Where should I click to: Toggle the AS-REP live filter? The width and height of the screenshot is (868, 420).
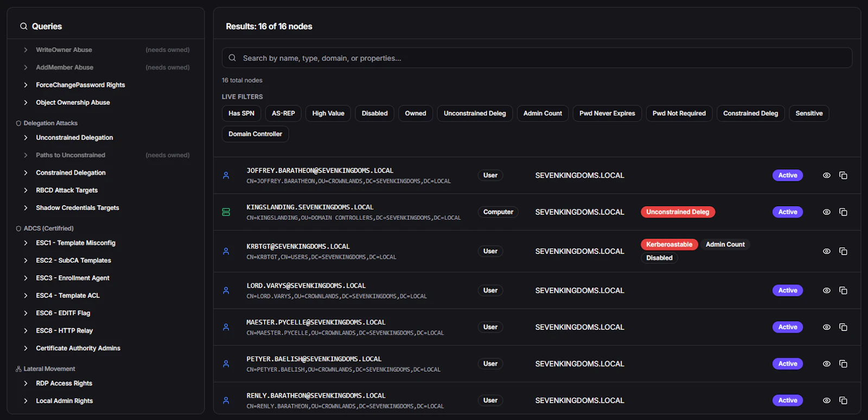(x=283, y=113)
